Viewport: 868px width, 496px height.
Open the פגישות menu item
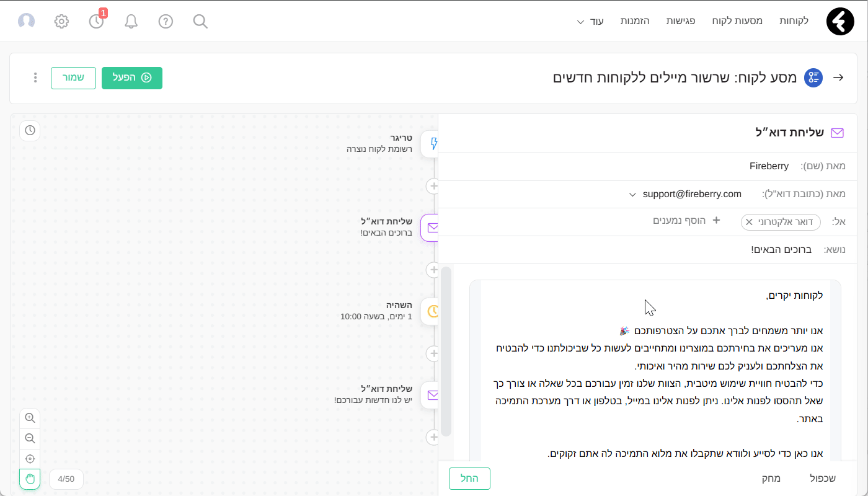pos(681,21)
